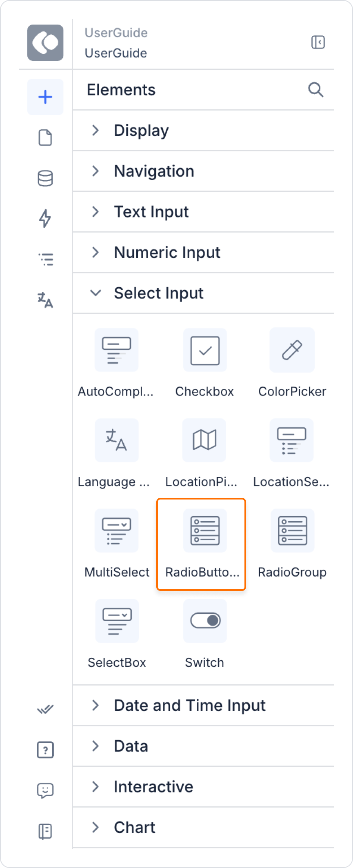Open the pages document icon in sidebar
Viewport: 353px width, 868px height.
pos(45,138)
